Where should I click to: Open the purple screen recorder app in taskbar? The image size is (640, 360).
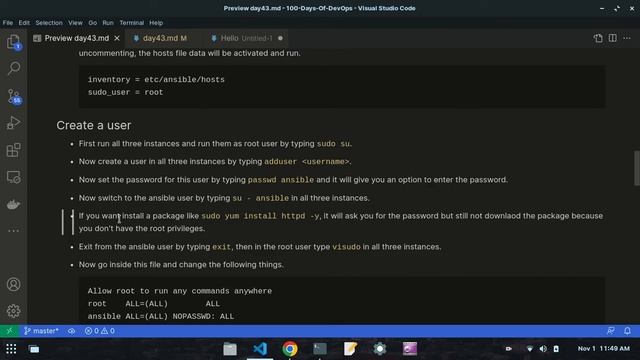coord(410,349)
